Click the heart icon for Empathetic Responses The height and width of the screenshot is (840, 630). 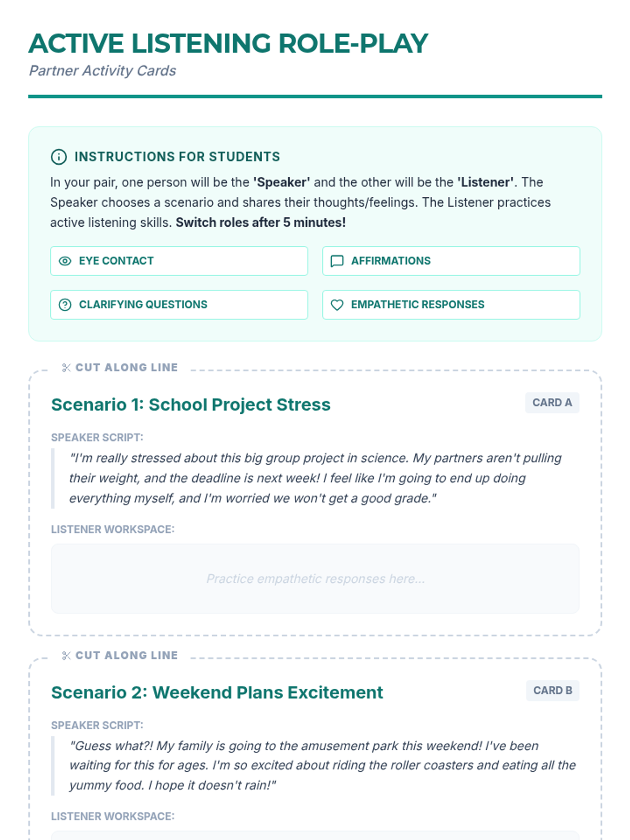[337, 304]
